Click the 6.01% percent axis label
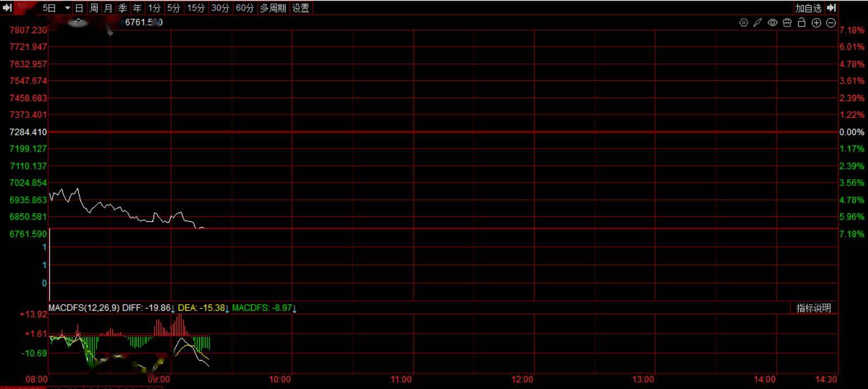 852,47
